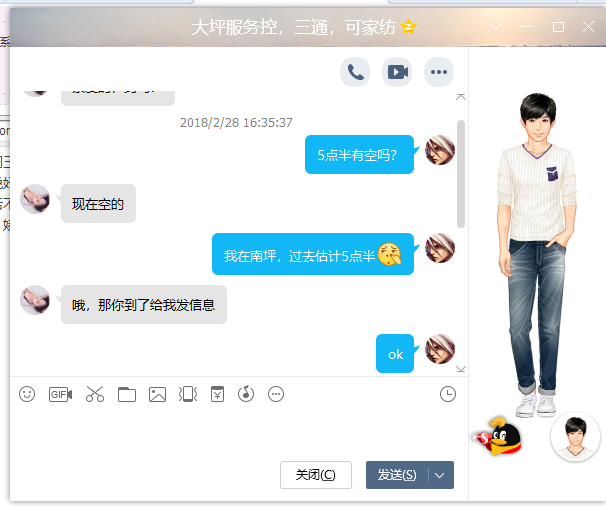Click my avatar beside "5点半有空吗?"

click(x=440, y=150)
